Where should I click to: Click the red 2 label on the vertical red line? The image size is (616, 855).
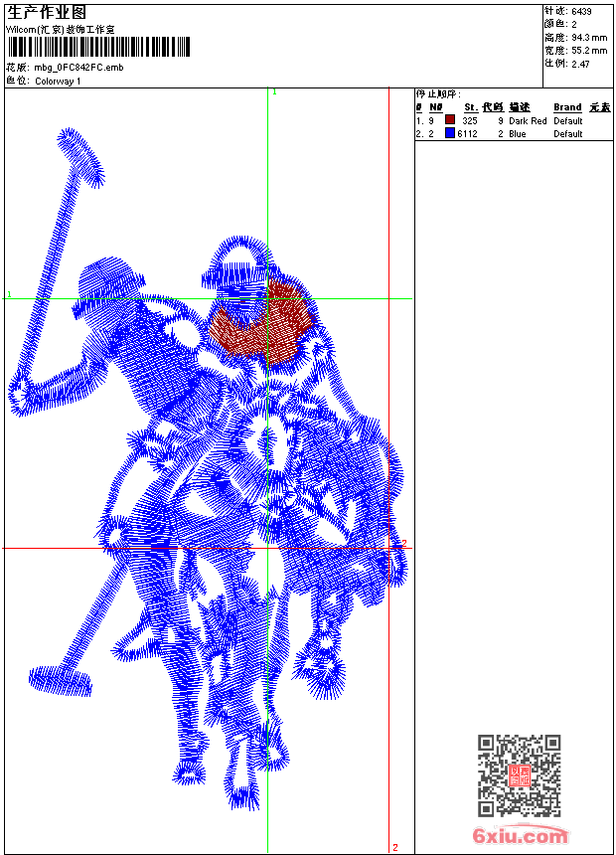[395, 847]
